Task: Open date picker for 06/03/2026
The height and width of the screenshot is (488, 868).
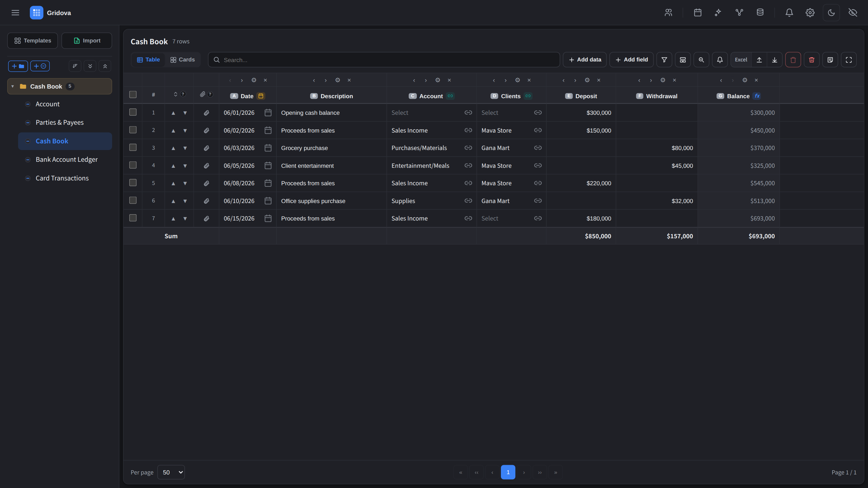Action: click(x=268, y=148)
